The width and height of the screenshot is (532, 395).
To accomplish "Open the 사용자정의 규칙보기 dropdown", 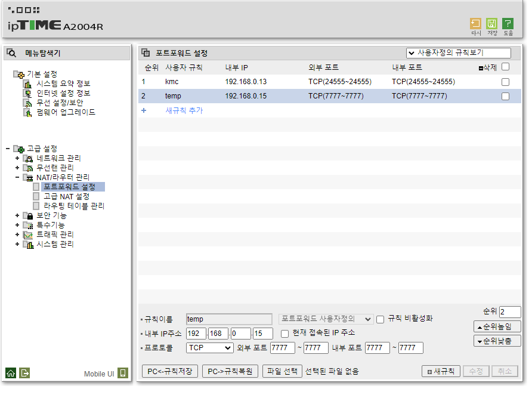I will 459,53.
